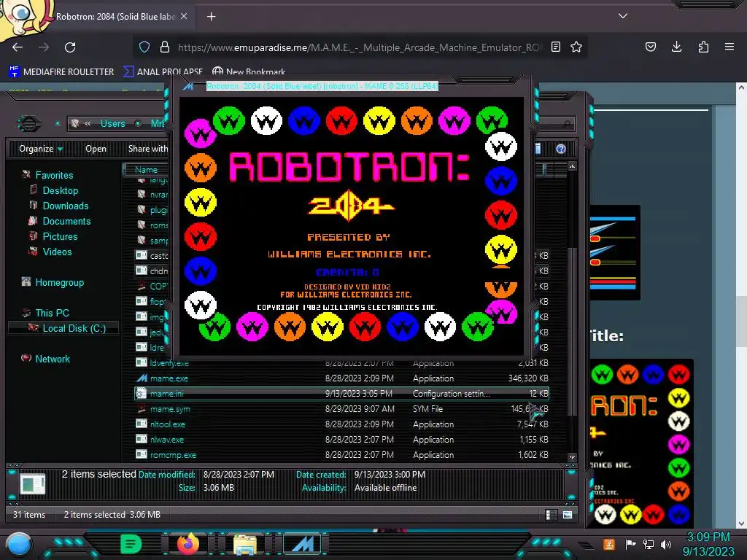This screenshot has width=747, height=560.
Task: Open the Action Center flag icon
Action: pos(630,544)
